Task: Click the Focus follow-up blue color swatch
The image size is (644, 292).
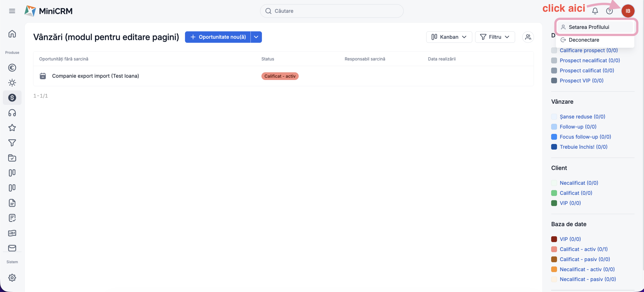Action: click(x=554, y=137)
